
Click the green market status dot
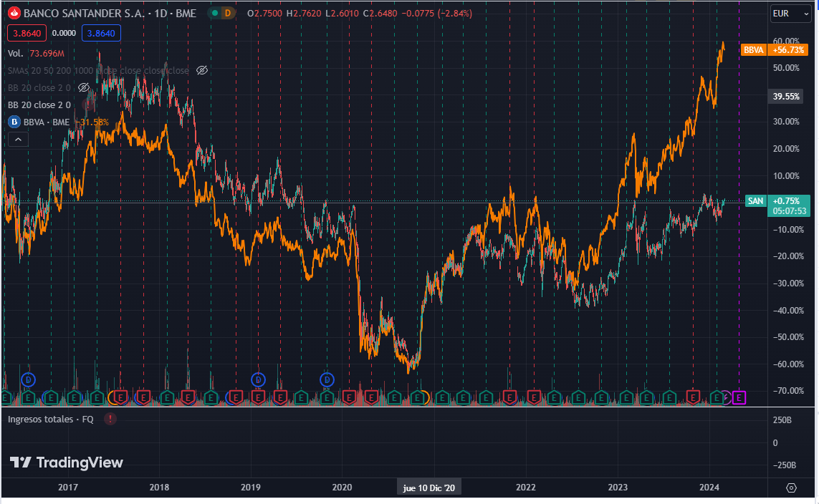tap(215, 13)
